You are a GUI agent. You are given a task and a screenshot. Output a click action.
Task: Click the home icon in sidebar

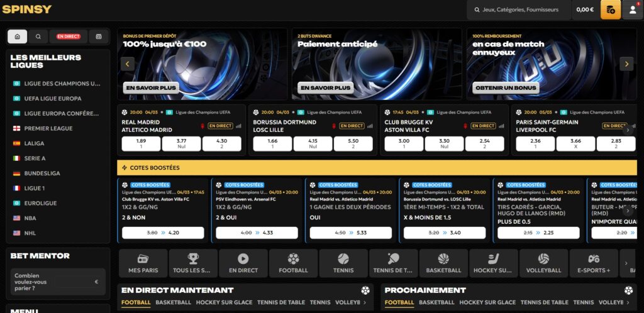point(17,36)
